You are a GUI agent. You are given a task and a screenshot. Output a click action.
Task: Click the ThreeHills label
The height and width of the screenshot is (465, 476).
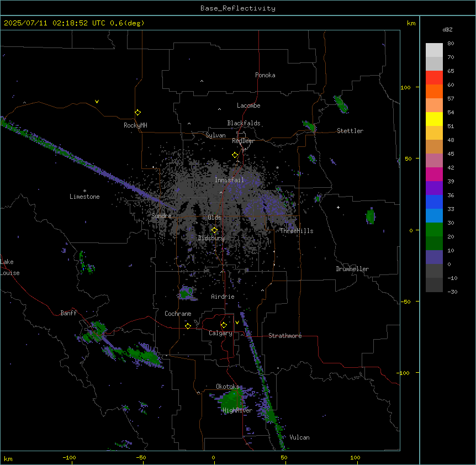tap(297, 231)
